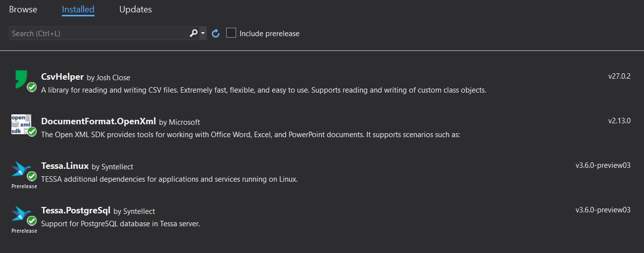This screenshot has width=644, height=253.
Task: Choose the Tessa.PostgreSql package name
Action: 76,210
